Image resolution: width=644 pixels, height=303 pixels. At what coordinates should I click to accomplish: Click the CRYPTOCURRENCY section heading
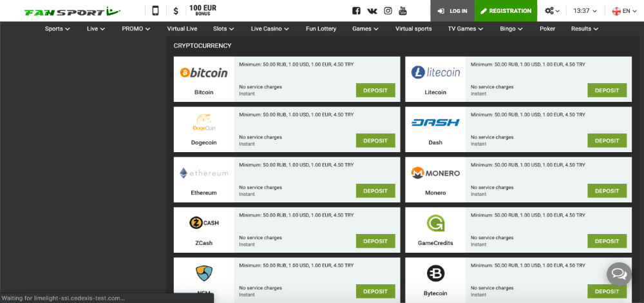[x=202, y=46]
